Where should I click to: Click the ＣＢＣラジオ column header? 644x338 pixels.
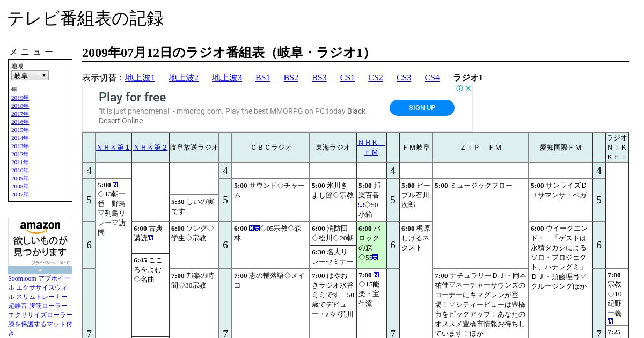270,148
